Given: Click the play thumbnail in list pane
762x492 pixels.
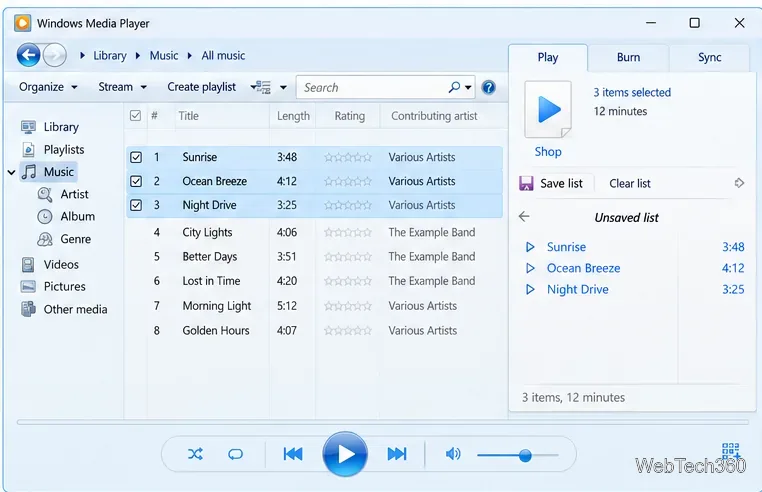Looking at the screenshot, I should click(x=548, y=109).
